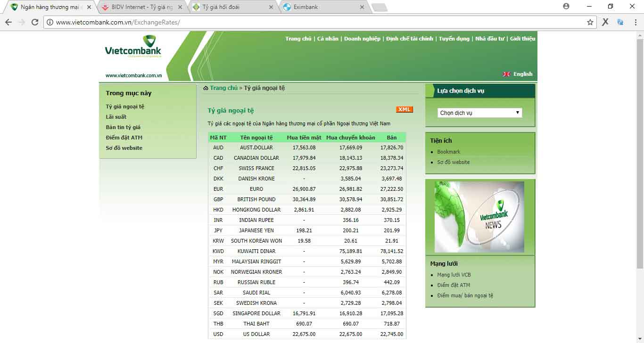Click the orange XML feed icon

point(404,109)
